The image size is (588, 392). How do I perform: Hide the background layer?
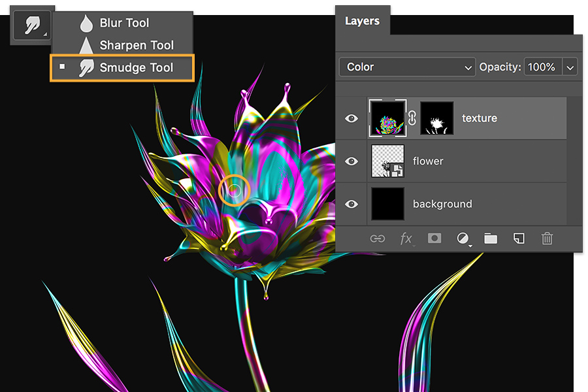coord(351,204)
